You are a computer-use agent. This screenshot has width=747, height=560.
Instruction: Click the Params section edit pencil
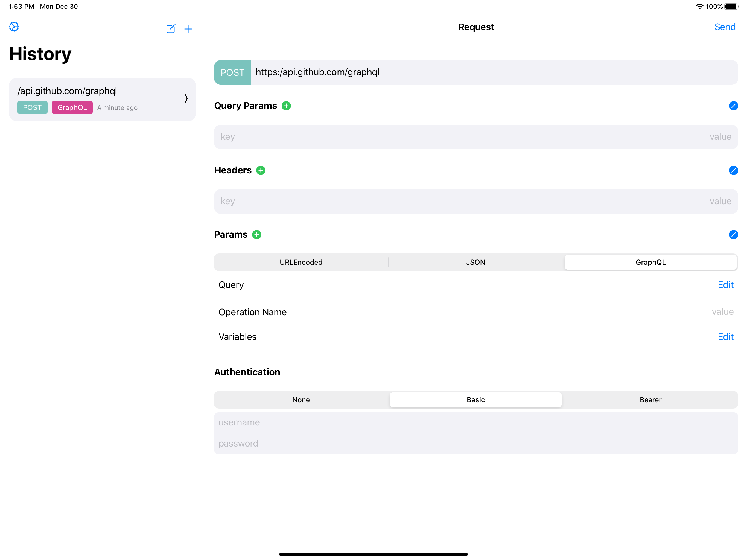[733, 234]
